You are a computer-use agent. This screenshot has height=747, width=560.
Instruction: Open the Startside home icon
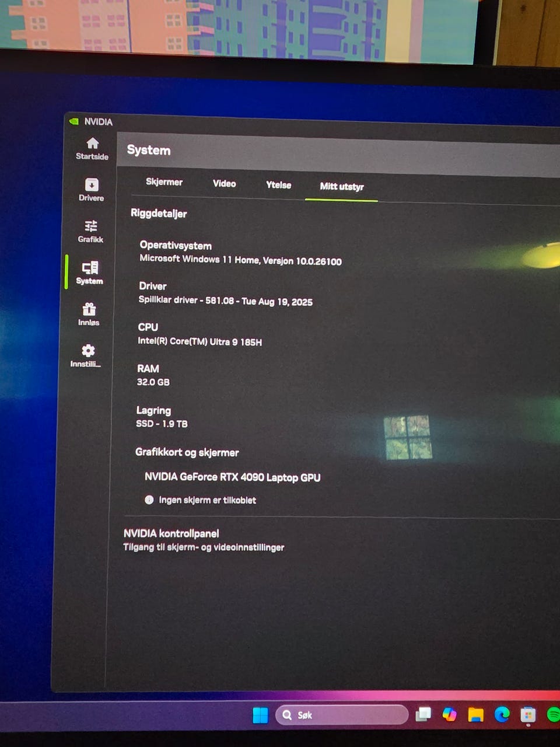coord(92,144)
